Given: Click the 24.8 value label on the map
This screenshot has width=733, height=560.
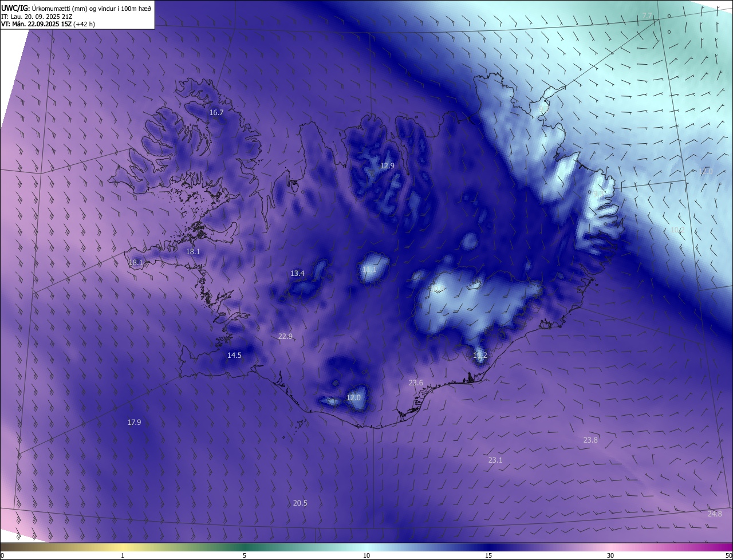Looking at the screenshot, I should [x=715, y=514].
